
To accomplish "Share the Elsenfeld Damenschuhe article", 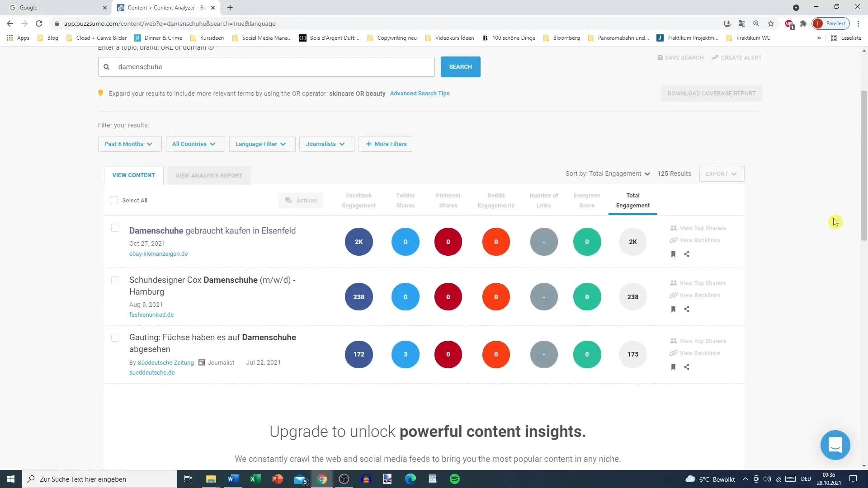I will coord(687,254).
